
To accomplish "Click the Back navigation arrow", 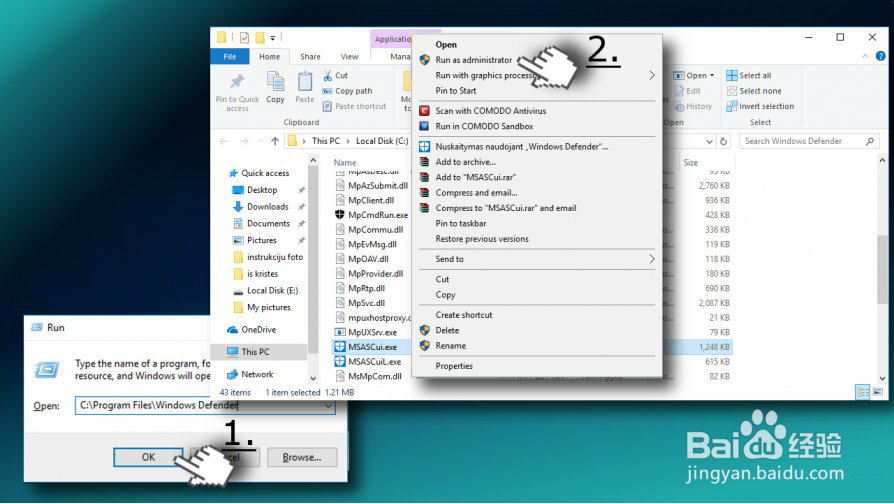I will tap(224, 141).
